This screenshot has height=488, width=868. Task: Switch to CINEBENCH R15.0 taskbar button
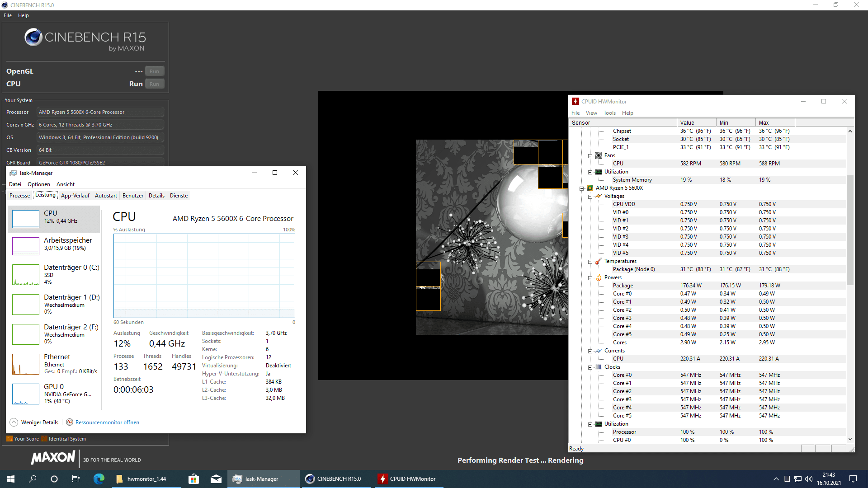(x=337, y=479)
